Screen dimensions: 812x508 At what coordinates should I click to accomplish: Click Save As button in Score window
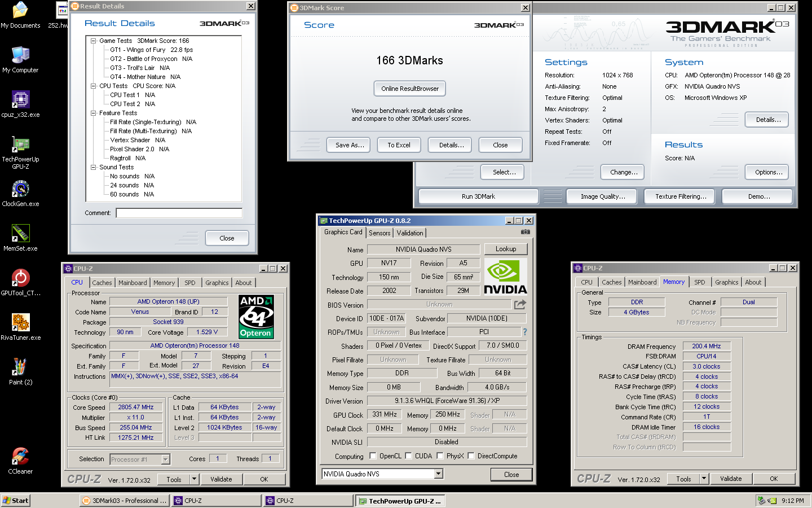pos(349,145)
